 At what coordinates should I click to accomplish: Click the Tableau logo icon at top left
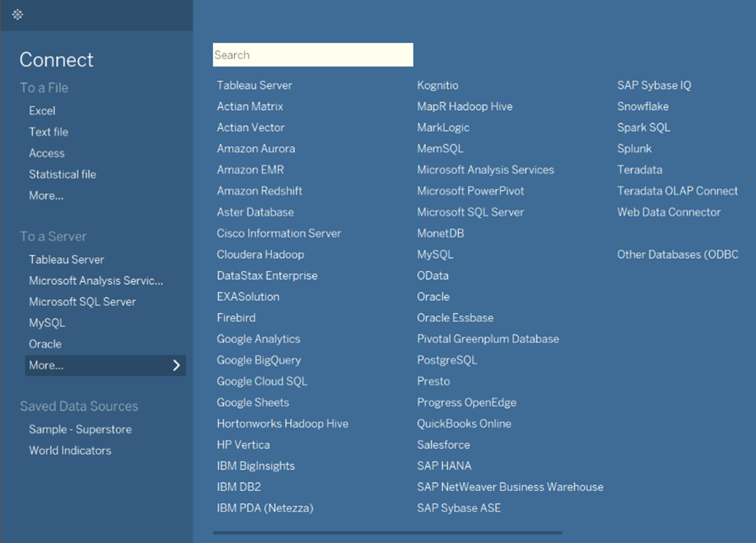[18, 15]
